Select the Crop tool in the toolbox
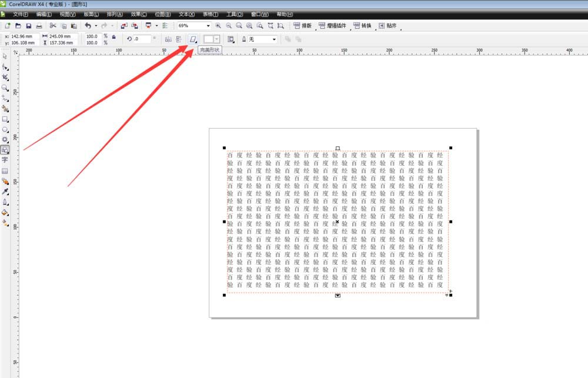588x378 pixels. (x=5, y=77)
